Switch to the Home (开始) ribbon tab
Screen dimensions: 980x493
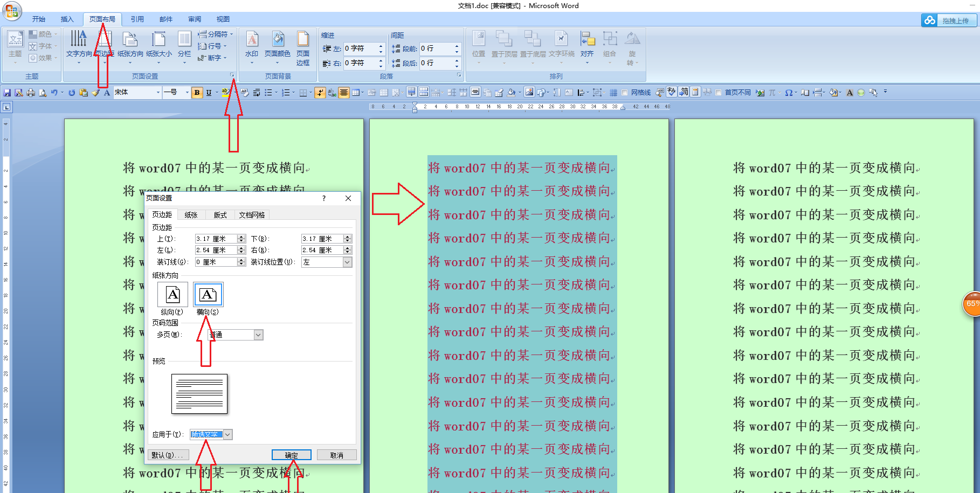pyautogui.click(x=39, y=19)
